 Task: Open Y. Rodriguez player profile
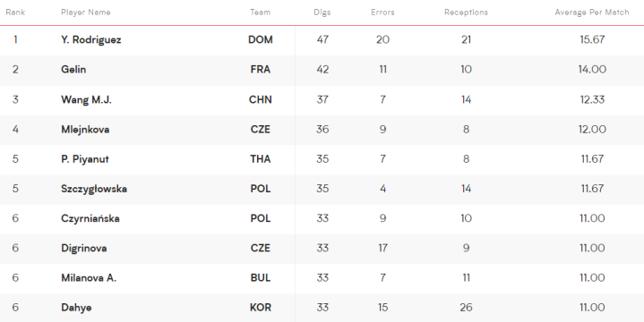point(90,39)
